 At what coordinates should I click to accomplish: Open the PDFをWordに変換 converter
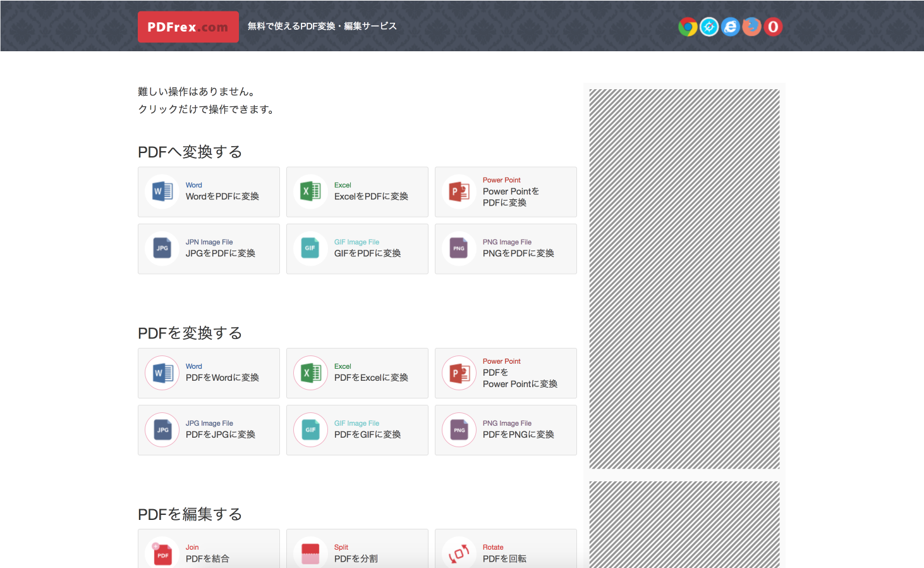[x=209, y=373]
